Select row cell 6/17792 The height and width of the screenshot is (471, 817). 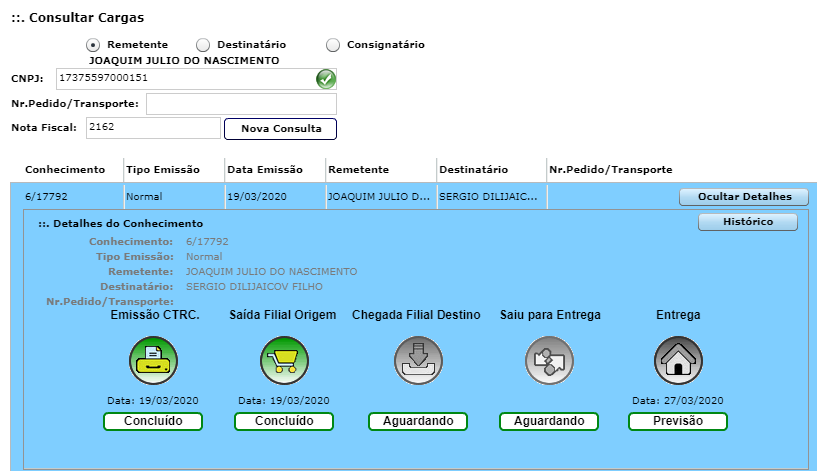click(46, 197)
